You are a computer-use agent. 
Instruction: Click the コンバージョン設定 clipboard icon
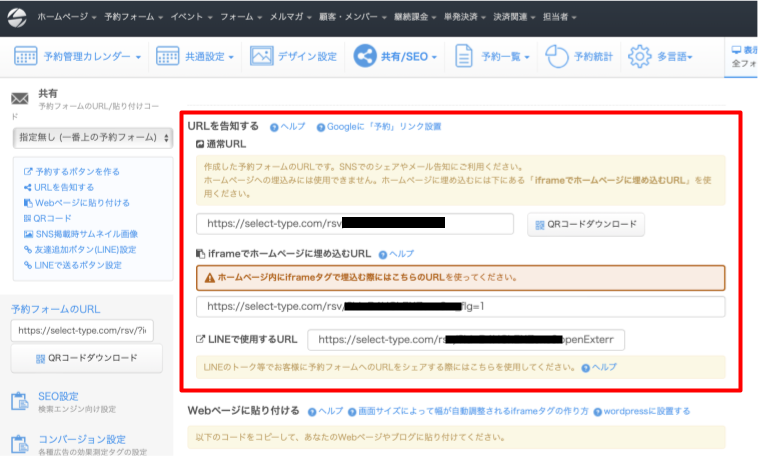point(20,444)
